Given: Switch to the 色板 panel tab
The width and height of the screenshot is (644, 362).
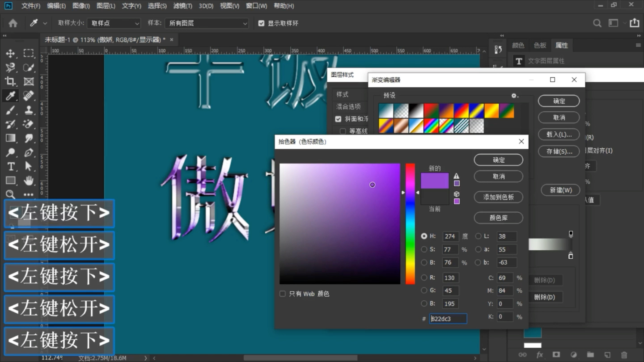Looking at the screenshot, I should [539, 45].
